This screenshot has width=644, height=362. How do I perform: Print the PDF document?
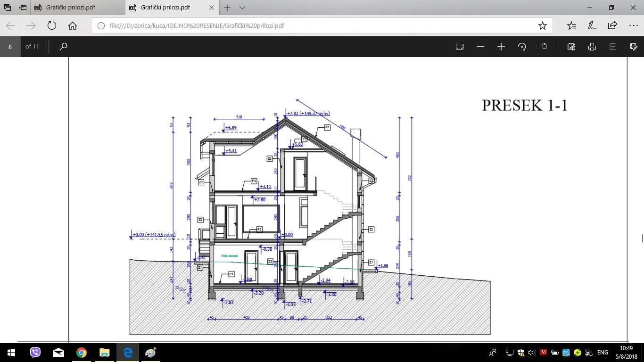[x=592, y=47]
